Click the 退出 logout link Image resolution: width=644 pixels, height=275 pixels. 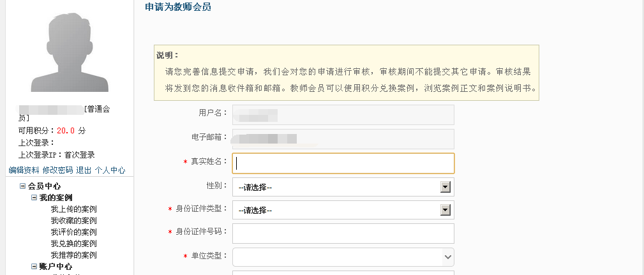coord(84,170)
